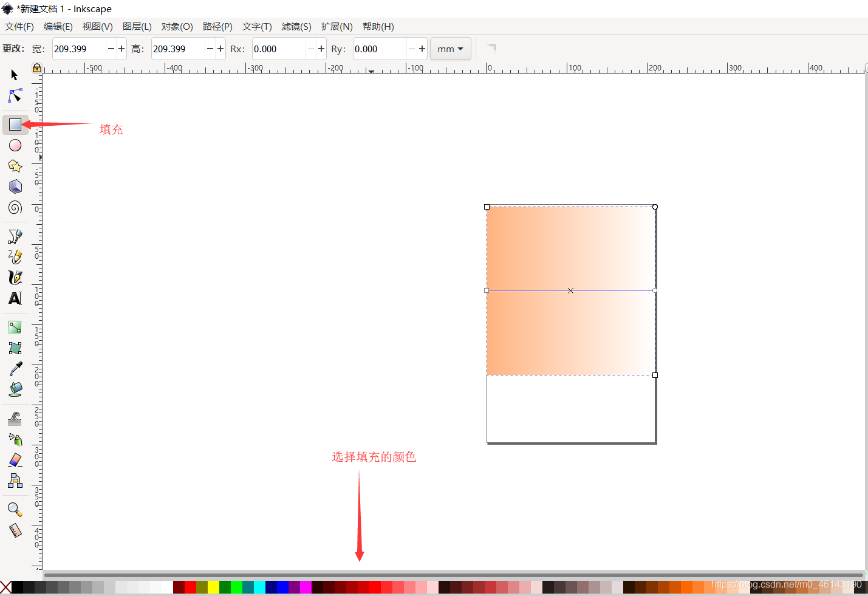Click the no-paint X swatch in palette
This screenshot has height=596, width=868.
[5, 587]
